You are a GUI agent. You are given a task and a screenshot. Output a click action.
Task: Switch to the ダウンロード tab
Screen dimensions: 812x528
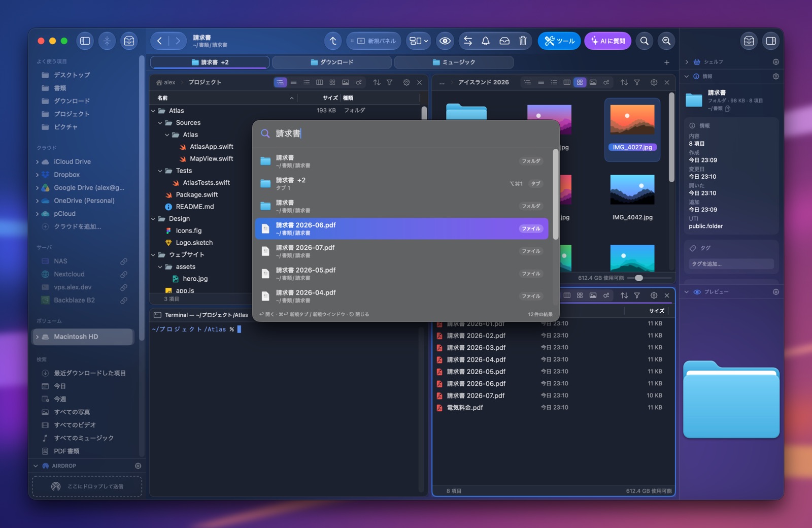point(332,62)
